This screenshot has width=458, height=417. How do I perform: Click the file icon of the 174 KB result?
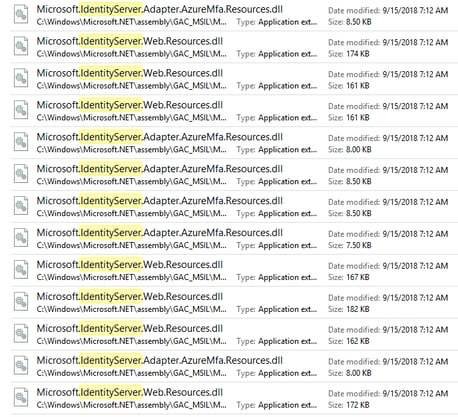[21, 47]
